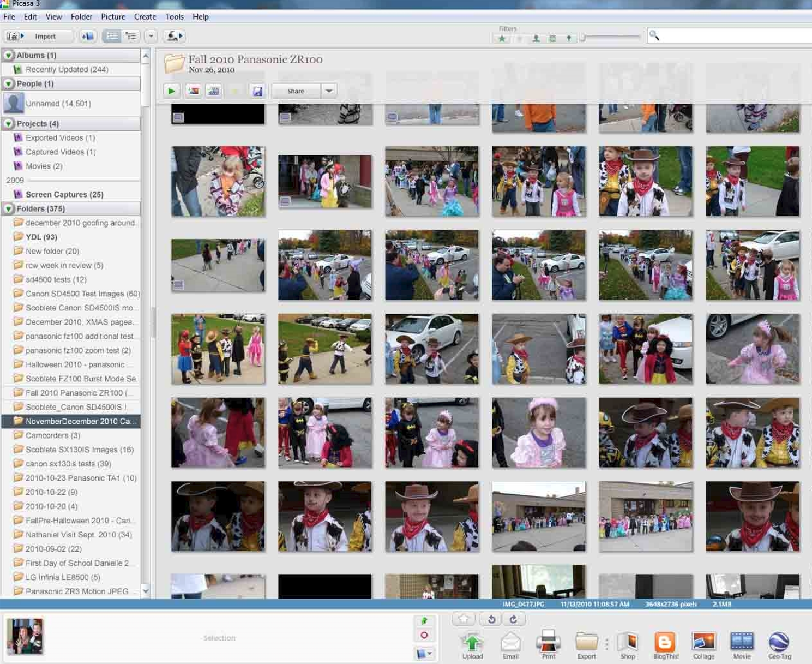Open the Tools menu
The width and height of the screenshot is (812, 664).
[x=174, y=17]
